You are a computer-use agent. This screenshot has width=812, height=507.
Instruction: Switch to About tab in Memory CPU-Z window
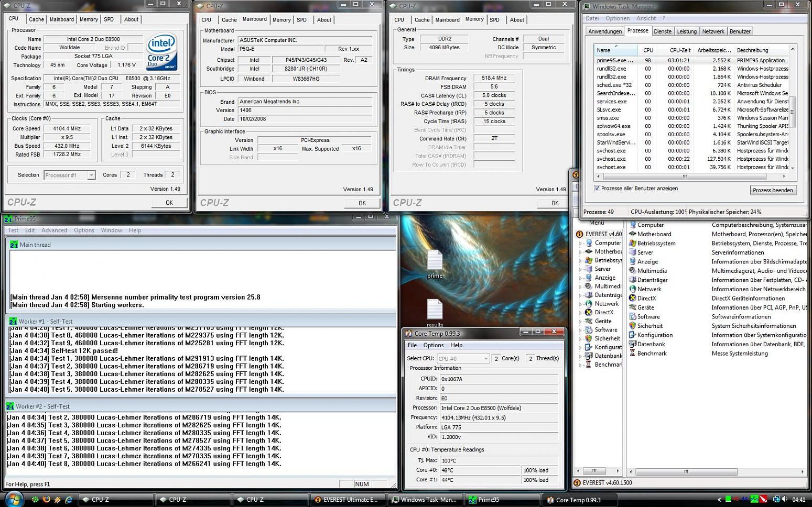click(x=517, y=20)
